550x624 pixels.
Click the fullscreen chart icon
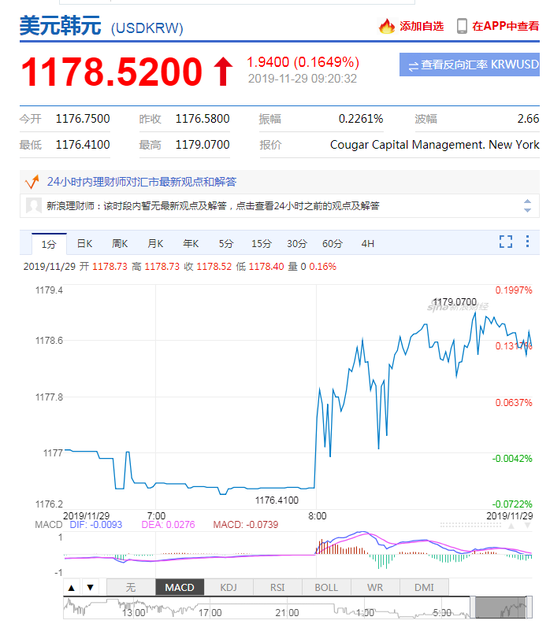505,241
